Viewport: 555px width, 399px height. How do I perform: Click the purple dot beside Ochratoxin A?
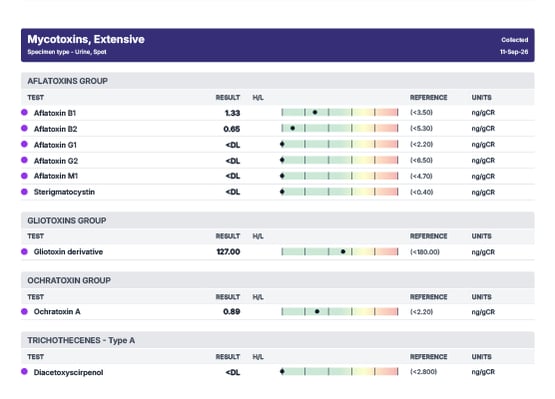(x=24, y=311)
